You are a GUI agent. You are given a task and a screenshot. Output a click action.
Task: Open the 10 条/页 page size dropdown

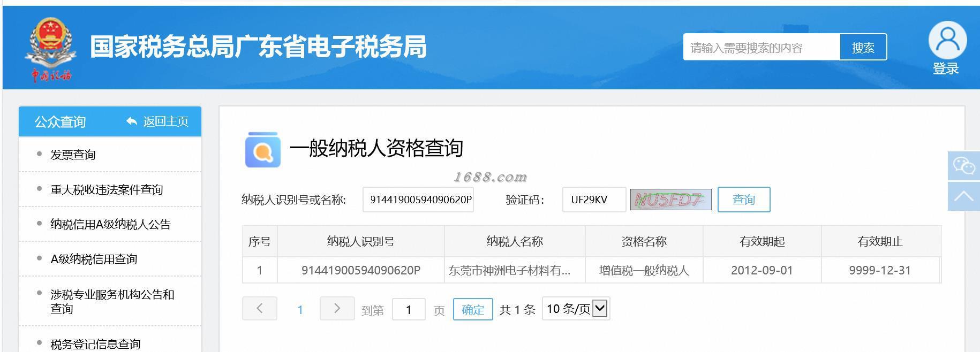pyautogui.click(x=576, y=309)
